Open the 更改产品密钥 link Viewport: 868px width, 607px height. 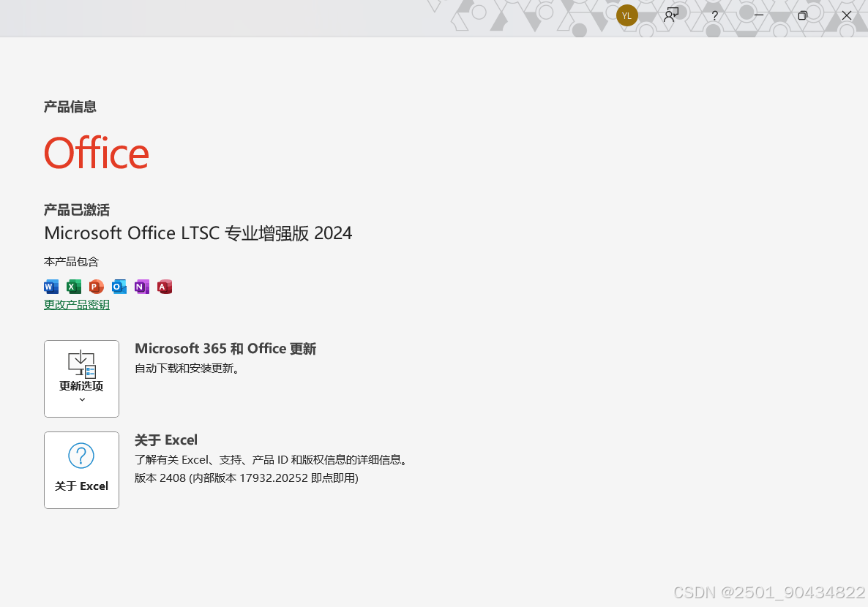(77, 305)
